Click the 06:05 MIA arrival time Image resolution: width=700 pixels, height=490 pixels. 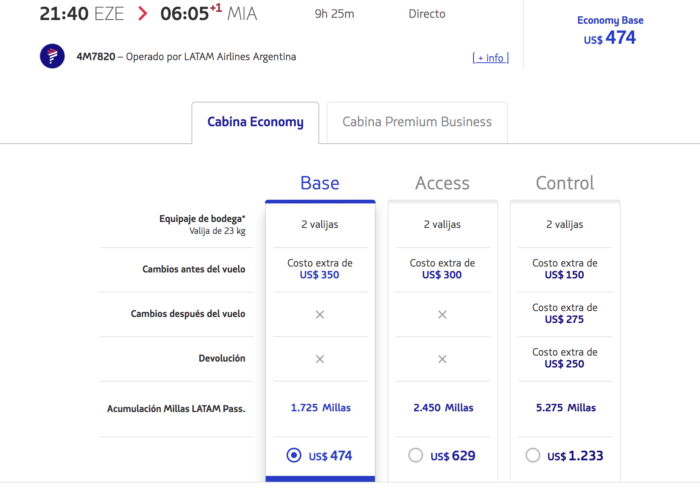coord(208,13)
